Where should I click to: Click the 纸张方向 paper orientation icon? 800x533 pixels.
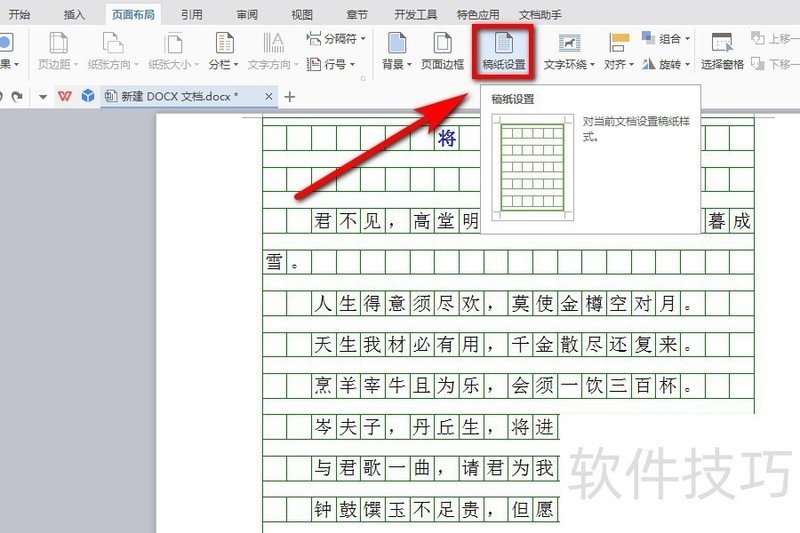coord(113,44)
